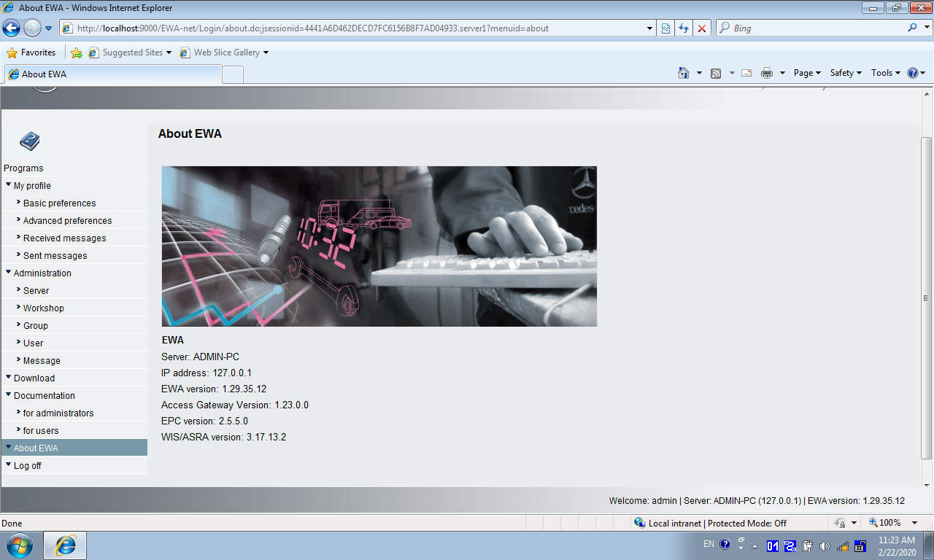The width and height of the screenshot is (934, 560).
Task: Open the zoom level 100% dropdown
Action: 895,523
